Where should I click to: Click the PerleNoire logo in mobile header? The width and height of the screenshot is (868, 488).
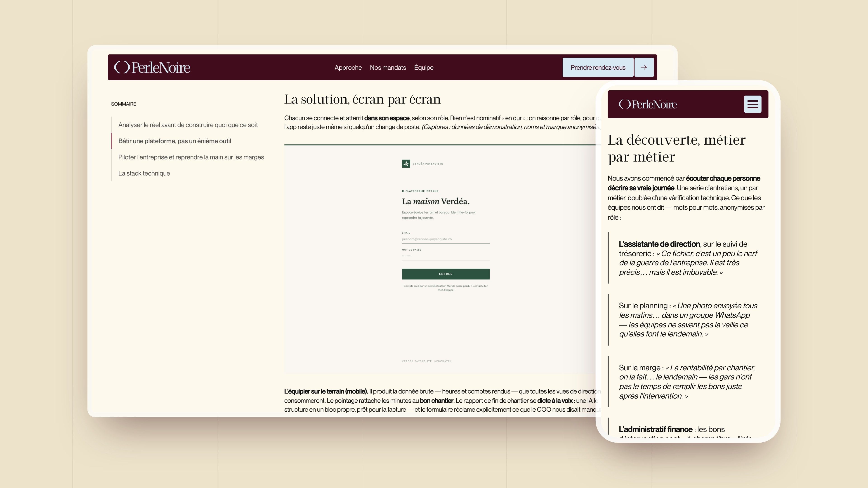tap(648, 104)
